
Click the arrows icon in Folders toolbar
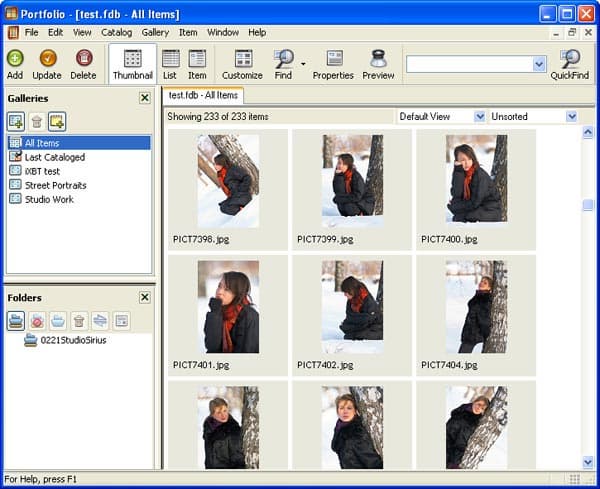pyautogui.click(x=100, y=321)
